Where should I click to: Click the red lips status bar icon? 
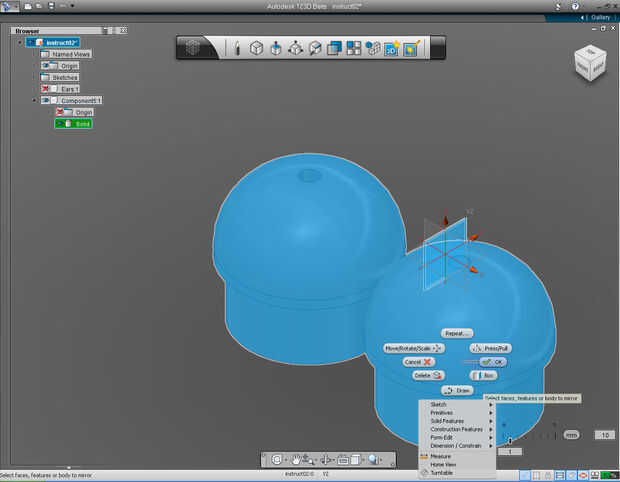[x=583, y=475]
